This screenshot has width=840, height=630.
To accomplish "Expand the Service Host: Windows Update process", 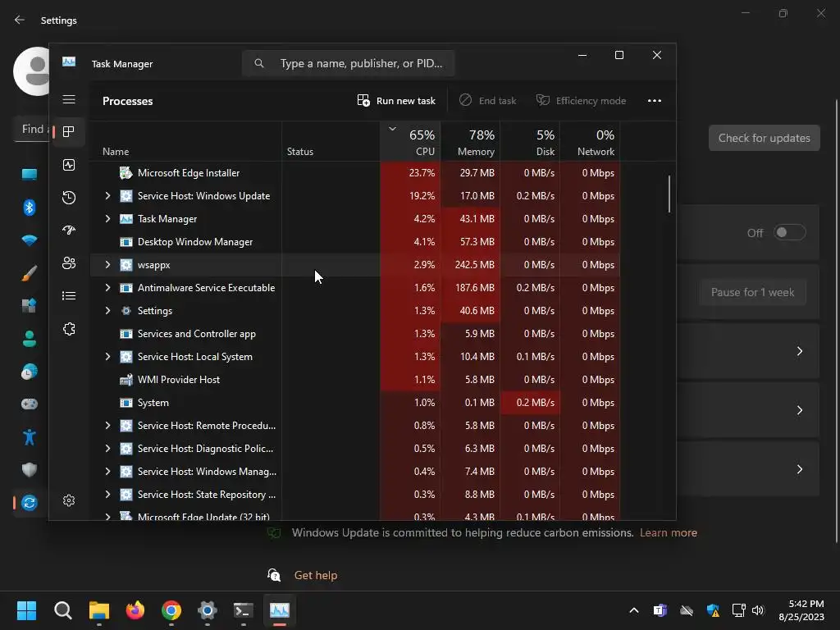I will (107, 196).
